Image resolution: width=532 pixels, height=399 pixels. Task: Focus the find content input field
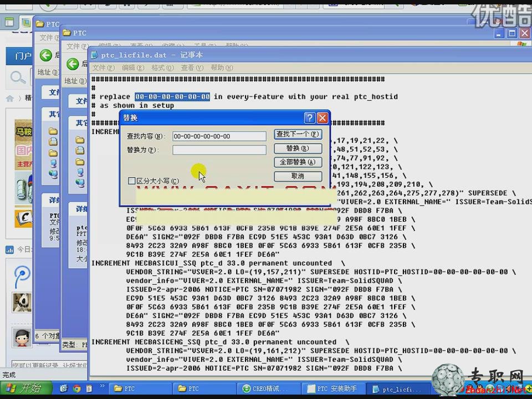click(x=219, y=136)
